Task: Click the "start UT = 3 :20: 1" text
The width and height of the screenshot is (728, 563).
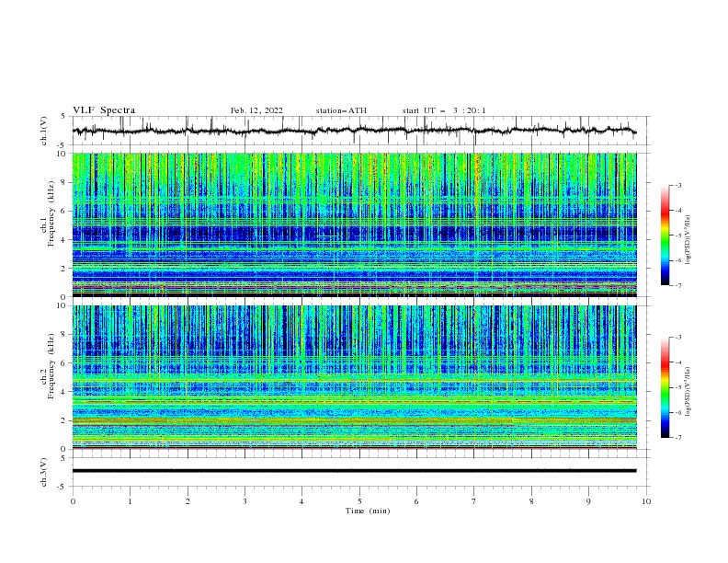Action: click(x=444, y=110)
